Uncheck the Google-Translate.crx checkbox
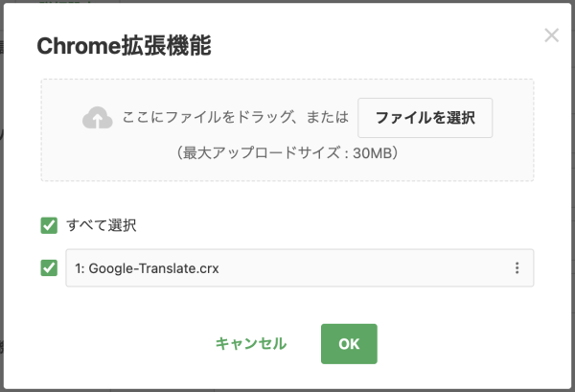This screenshot has width=575, height=392. point(49,268)
